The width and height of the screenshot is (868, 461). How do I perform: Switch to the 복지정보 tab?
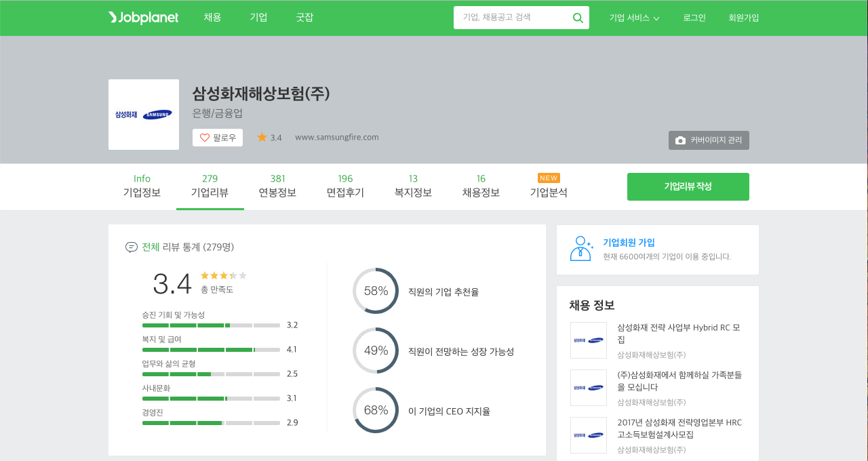point(414,186)
